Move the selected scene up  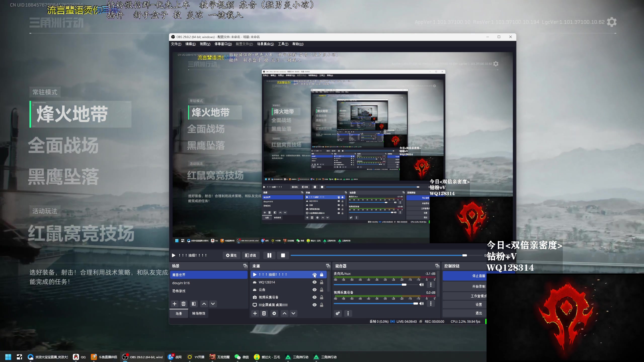point(204,304)
